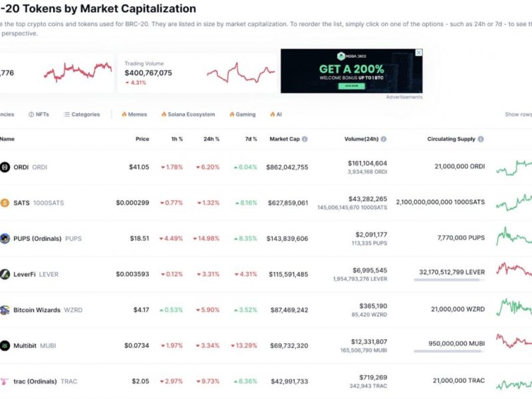532x399 pixels.
Task: Open the PUPS (Ordinals) token logo
Action: click(5, 239)
